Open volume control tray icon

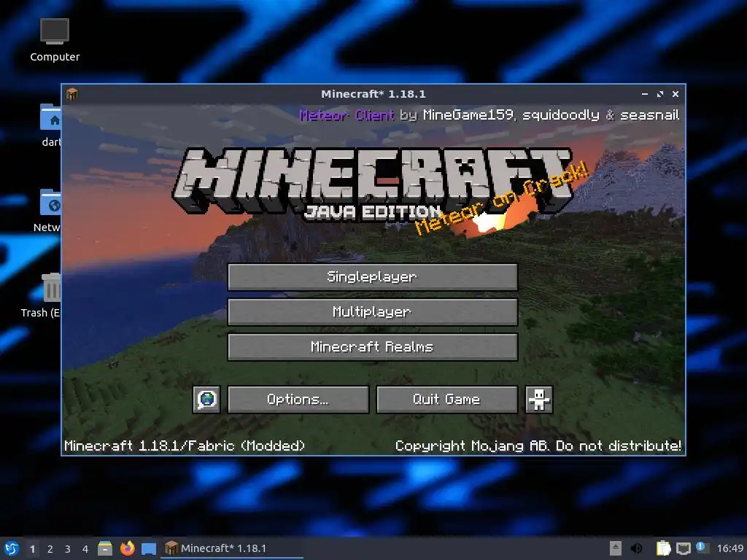click(636, 548)
